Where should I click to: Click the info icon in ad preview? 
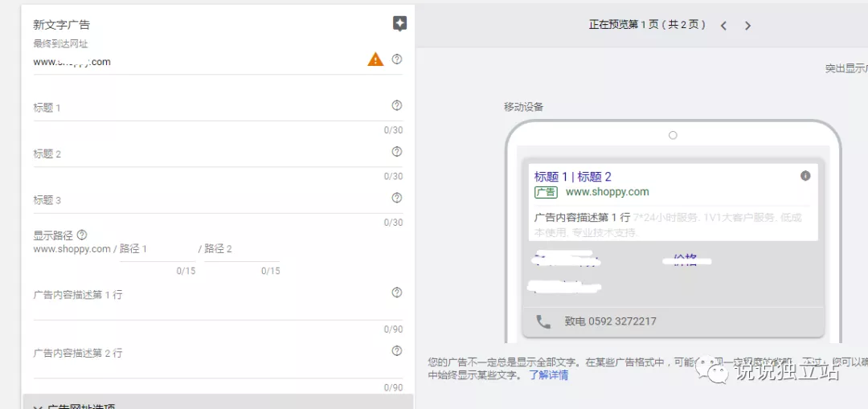tap(805, 175)
